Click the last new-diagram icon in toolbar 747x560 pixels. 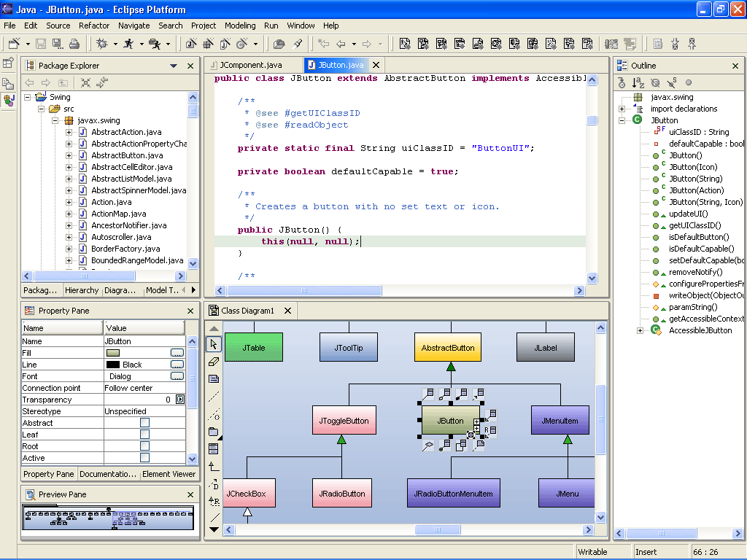click(x=588, y=44)
